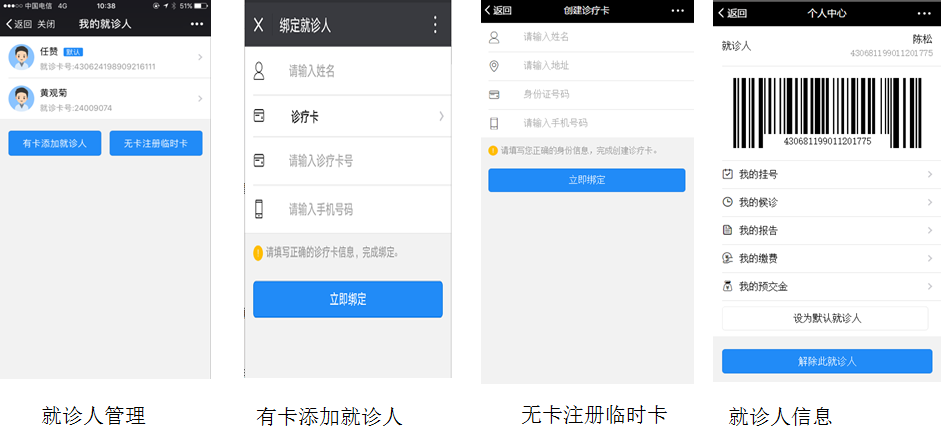941x441 pixels.
Task: Open vertical dots menu in 绑定就诊人
Action: point(435,25)
